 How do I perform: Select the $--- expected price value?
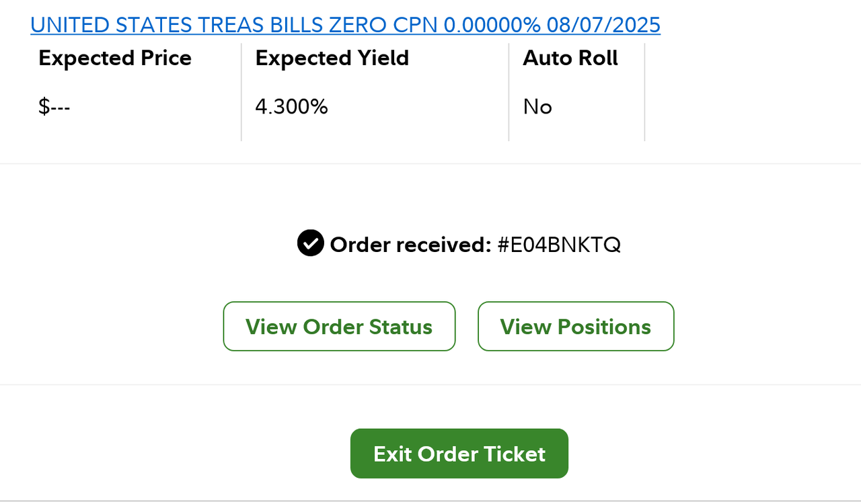(x=54, y=107)
